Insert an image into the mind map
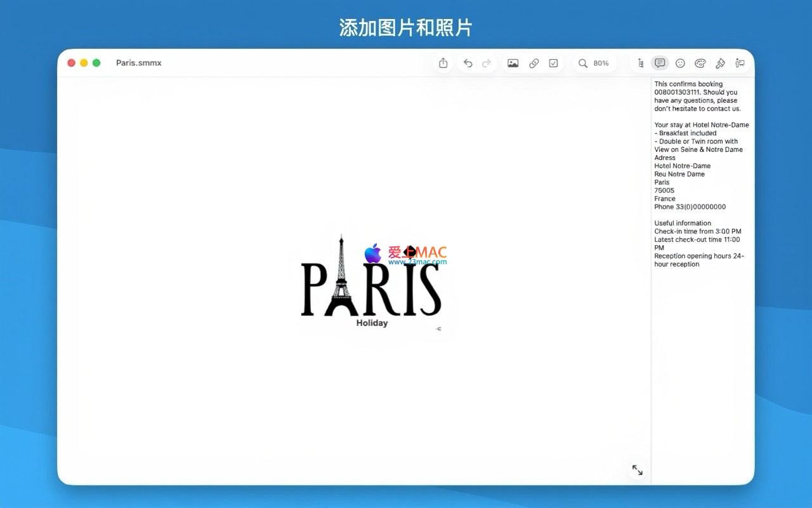The height and width of the screenshot is (508, 812). coord(513,63)
